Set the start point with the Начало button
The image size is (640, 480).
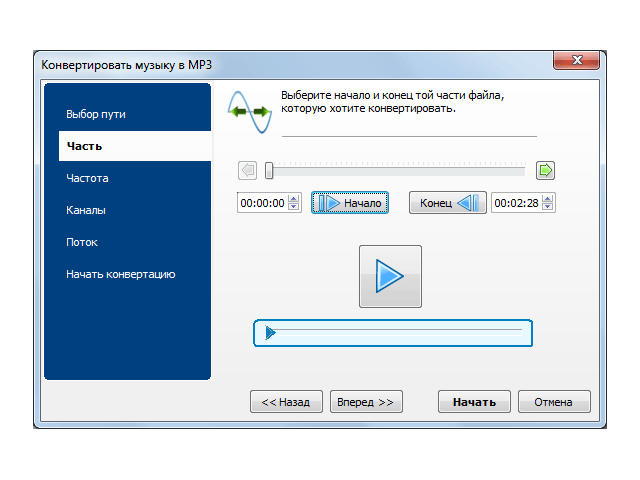tap(350, 203)
